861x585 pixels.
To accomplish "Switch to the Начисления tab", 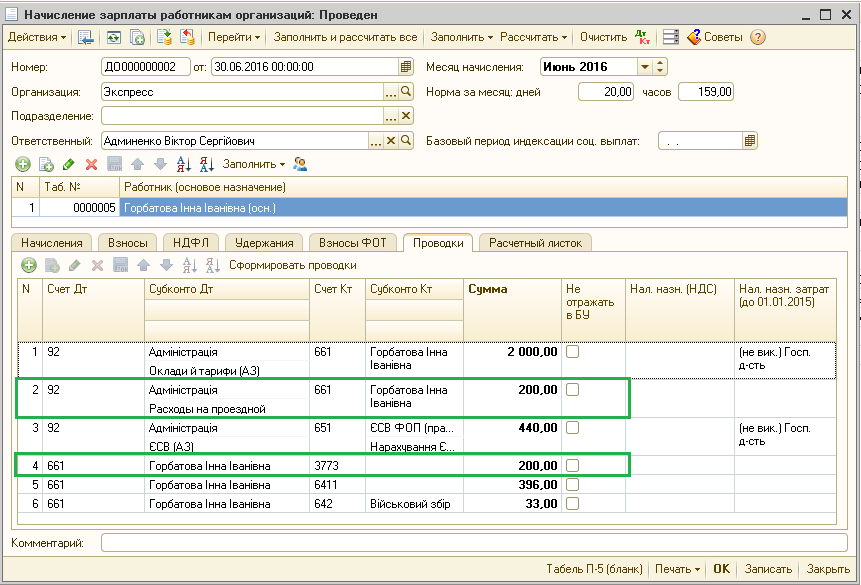I will pos(52,243).
